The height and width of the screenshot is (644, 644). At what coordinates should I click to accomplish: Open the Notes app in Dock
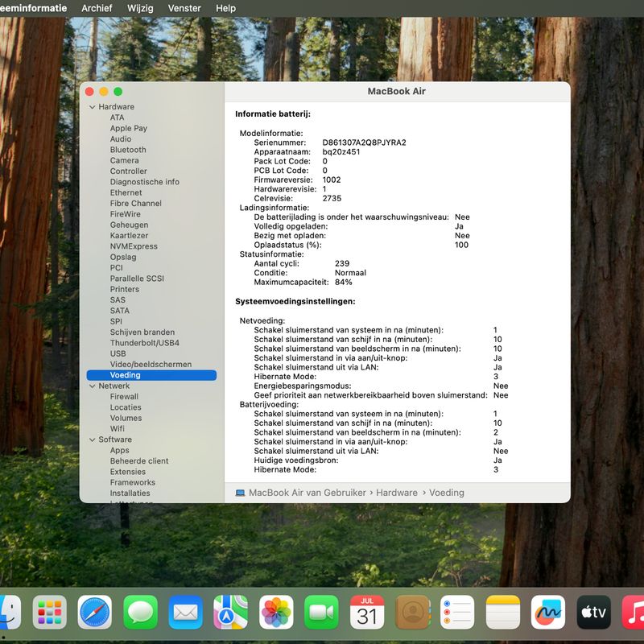503,612
